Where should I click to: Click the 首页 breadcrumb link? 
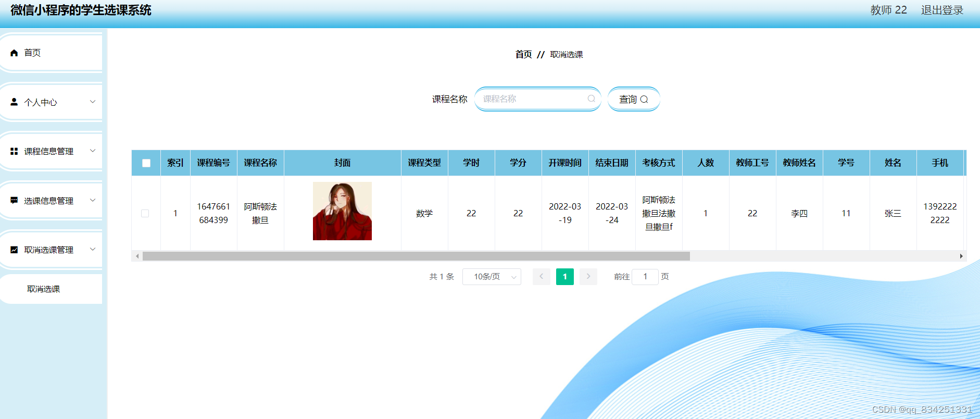click(523, 54)
